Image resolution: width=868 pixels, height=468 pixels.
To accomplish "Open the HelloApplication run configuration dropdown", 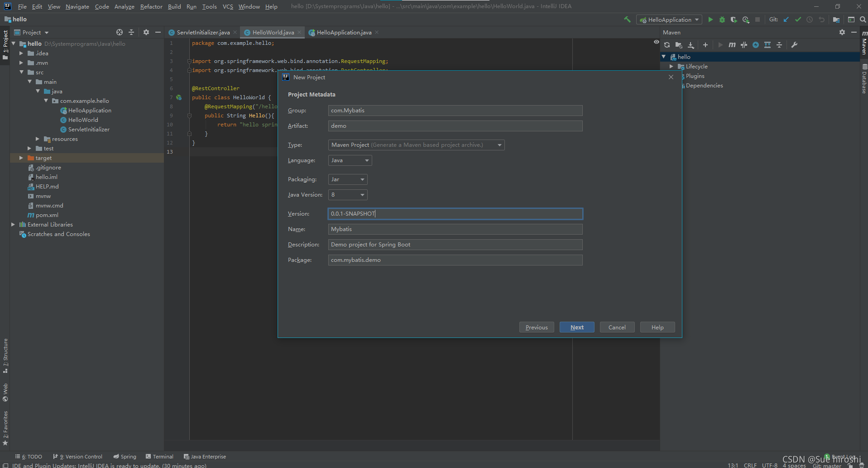I will coord(669,19).
